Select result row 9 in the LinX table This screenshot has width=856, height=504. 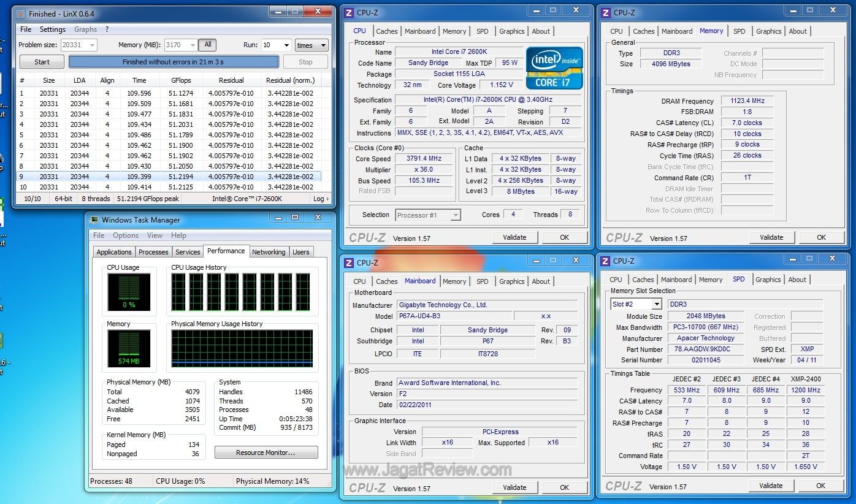pos(166,177)
